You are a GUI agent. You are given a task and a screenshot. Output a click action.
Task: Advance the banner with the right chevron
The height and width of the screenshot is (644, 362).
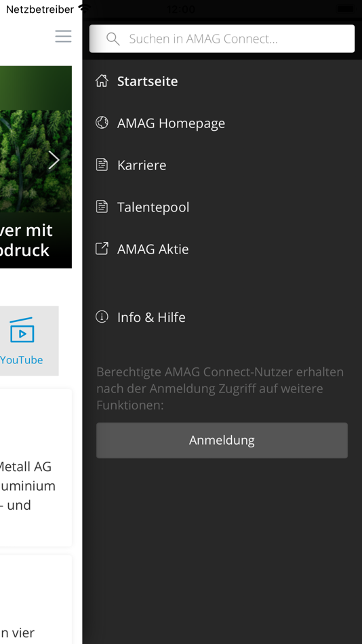(x=54, y=160)
